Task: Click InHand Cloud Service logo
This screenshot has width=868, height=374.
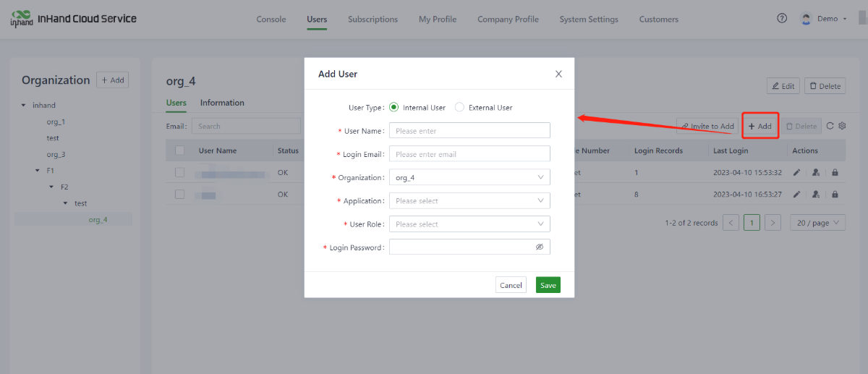Action: pyautogui.click(x=73, y=19)
